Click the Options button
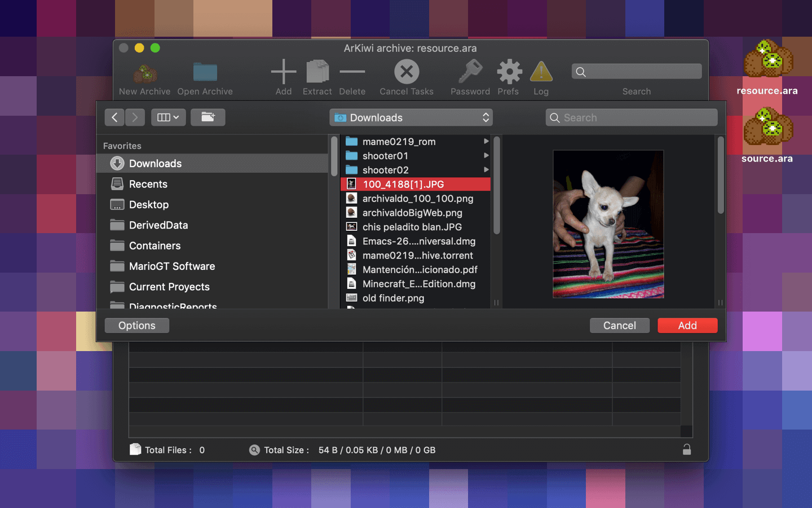The width and height of the screenshot is (812, 508). point(137,326)
